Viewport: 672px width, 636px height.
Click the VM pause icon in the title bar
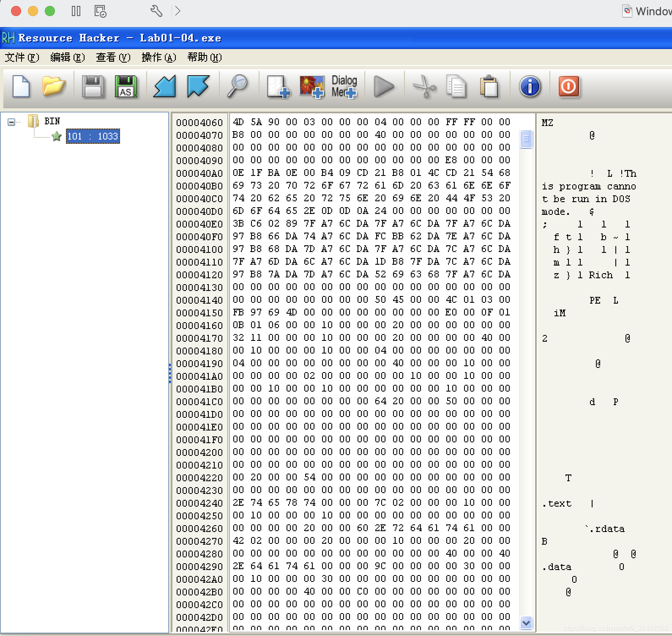(x=76, y=11)
